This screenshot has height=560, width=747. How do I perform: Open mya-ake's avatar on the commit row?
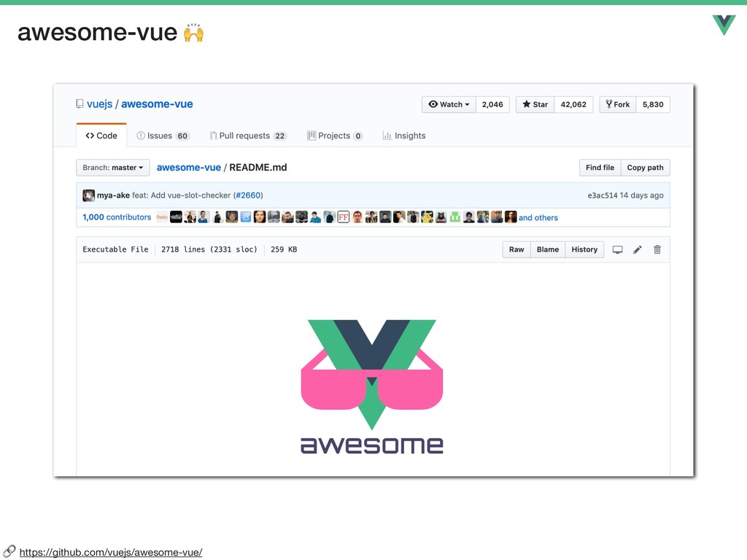[x=88, y=195]
